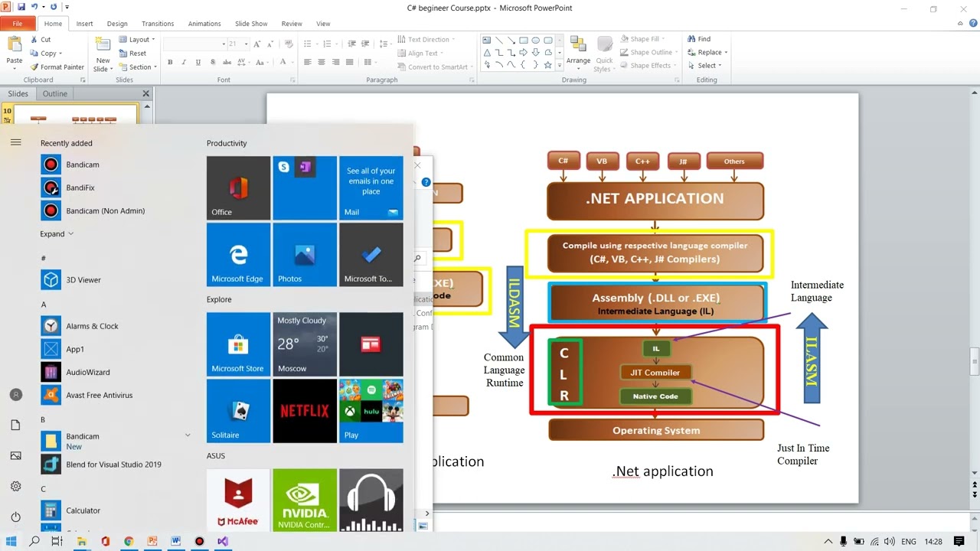
Task: Open the New Slide dropdown
Action: pos(103,64)
